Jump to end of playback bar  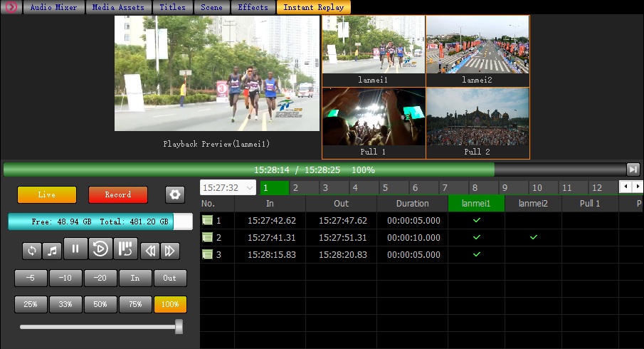[633, 170]
